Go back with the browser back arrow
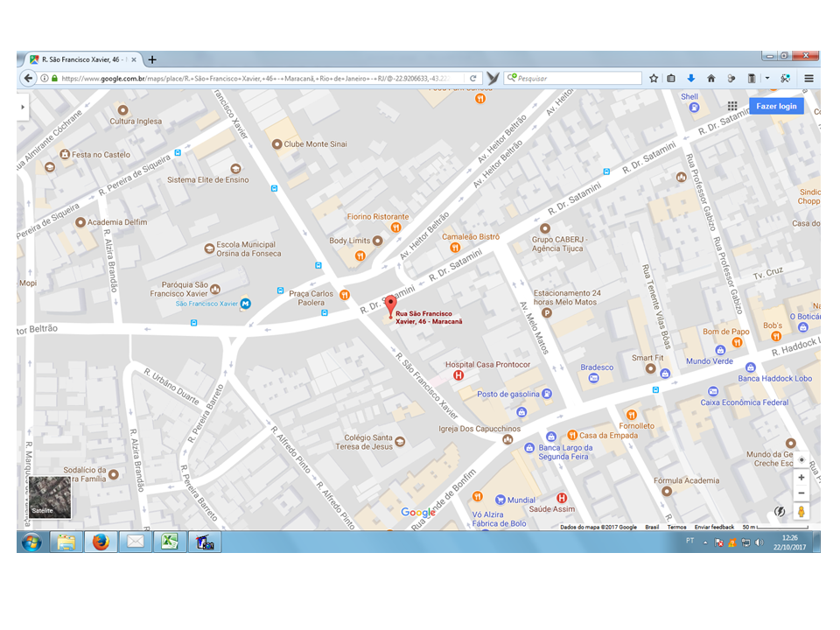 pos(27,78)
